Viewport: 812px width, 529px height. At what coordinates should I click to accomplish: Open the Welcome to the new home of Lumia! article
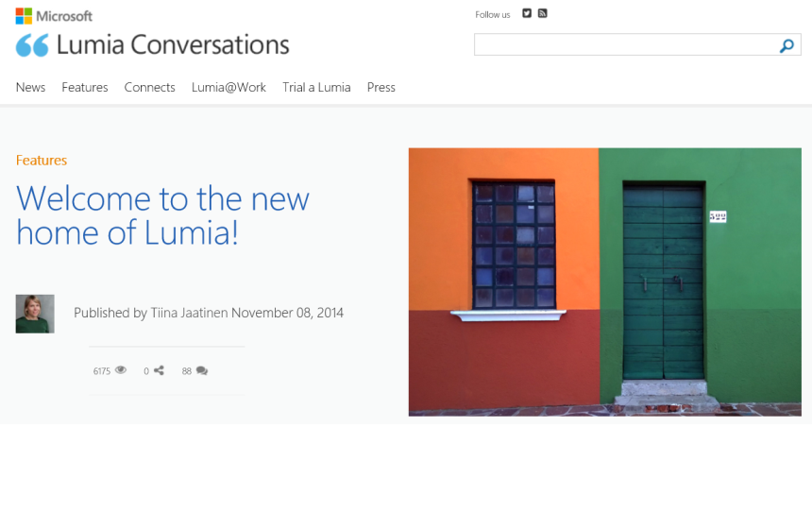[x=162, y=215]
